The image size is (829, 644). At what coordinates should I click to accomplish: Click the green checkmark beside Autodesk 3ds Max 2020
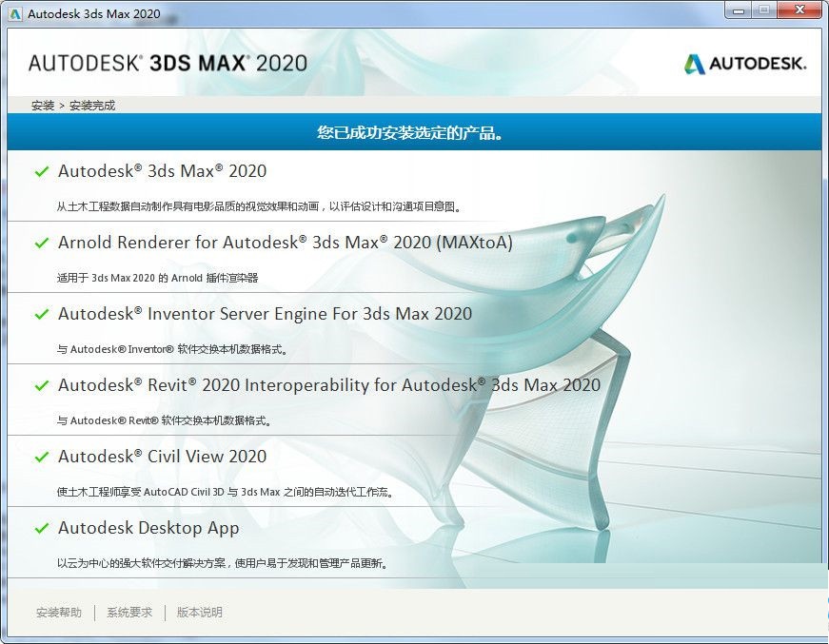tap(42, 171)
